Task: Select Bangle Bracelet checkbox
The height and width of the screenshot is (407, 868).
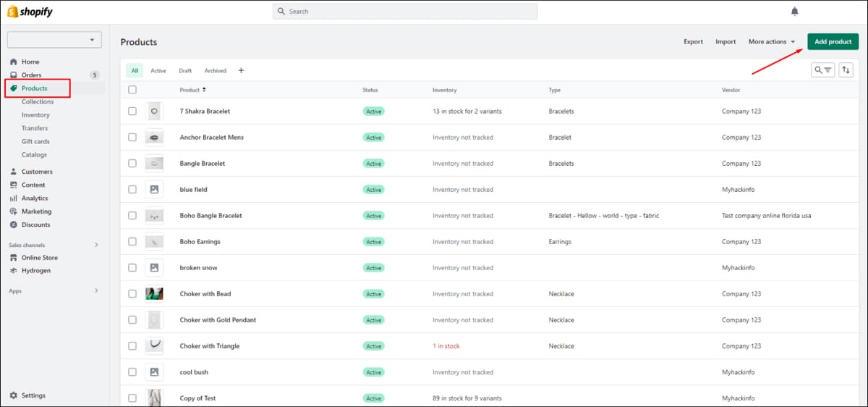Action: click(x=132, y=163)
